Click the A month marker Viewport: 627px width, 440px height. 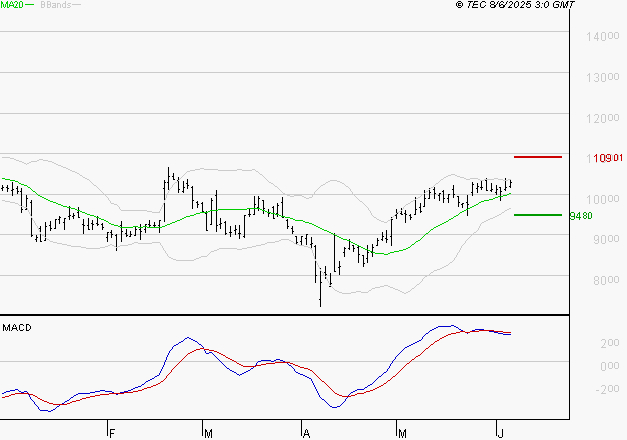[x=306, y=434]
